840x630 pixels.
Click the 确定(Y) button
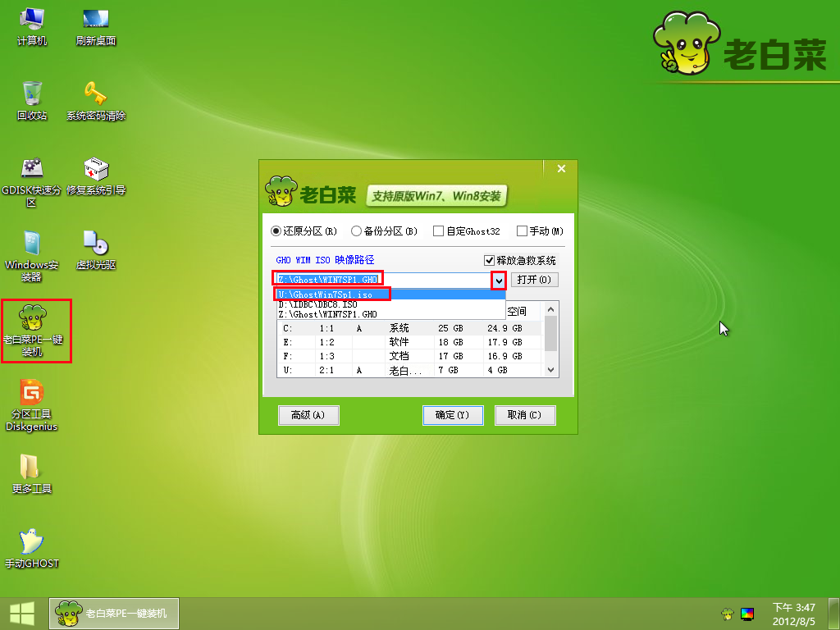point(452,415)
